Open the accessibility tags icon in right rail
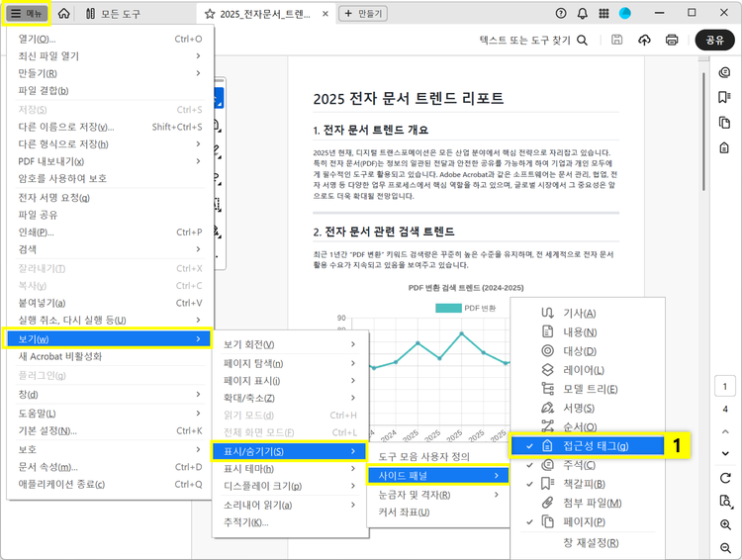The width and height of the screenshot is (742, 560). (724, 147)
